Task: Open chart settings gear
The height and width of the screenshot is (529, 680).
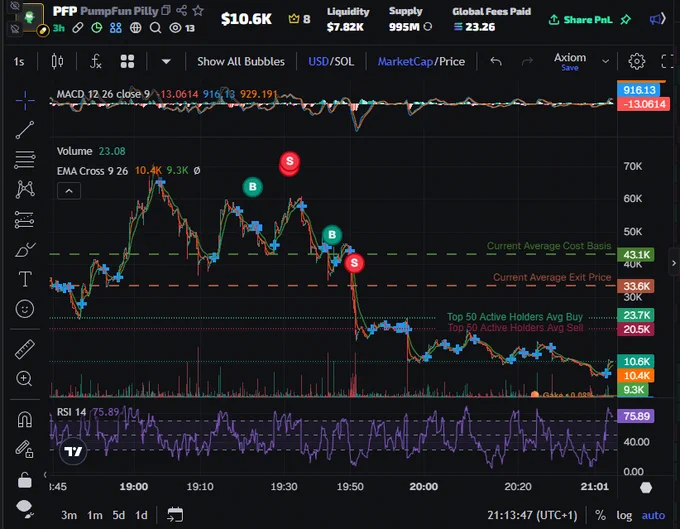Action: coord(637,62)
